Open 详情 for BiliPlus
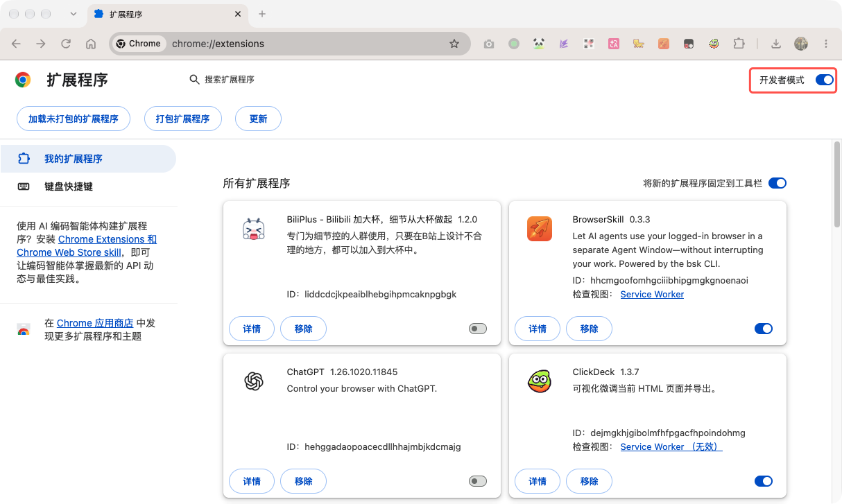Screen dimensions: 842x504 (x=252, y=329)
